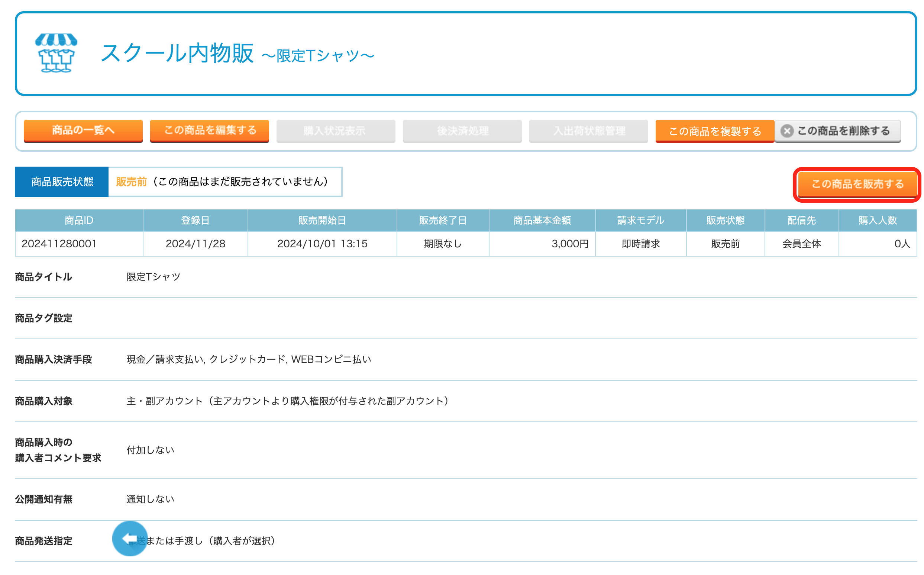This screenshot has height=575, width=924.
Task: Click the 商品購入決済手段 label
Action: (x=53, y=360)
